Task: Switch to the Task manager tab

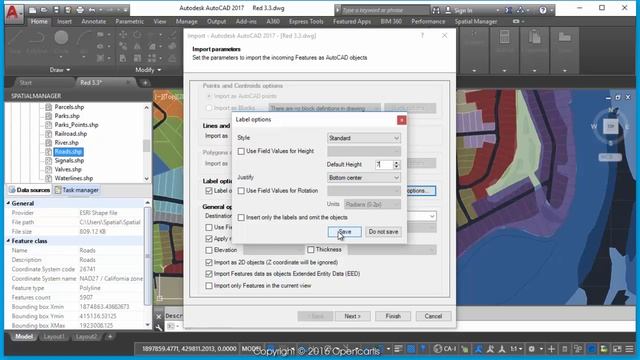Action: 77,190
